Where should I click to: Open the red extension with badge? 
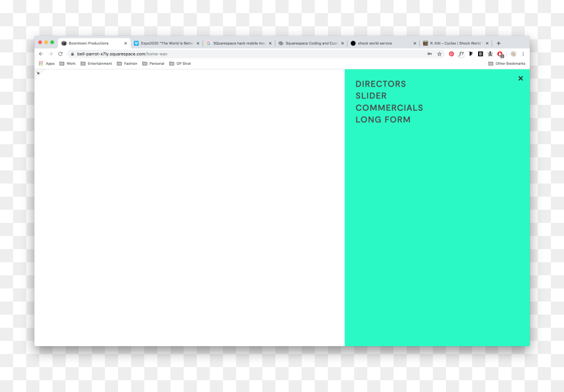click(500, 54)
